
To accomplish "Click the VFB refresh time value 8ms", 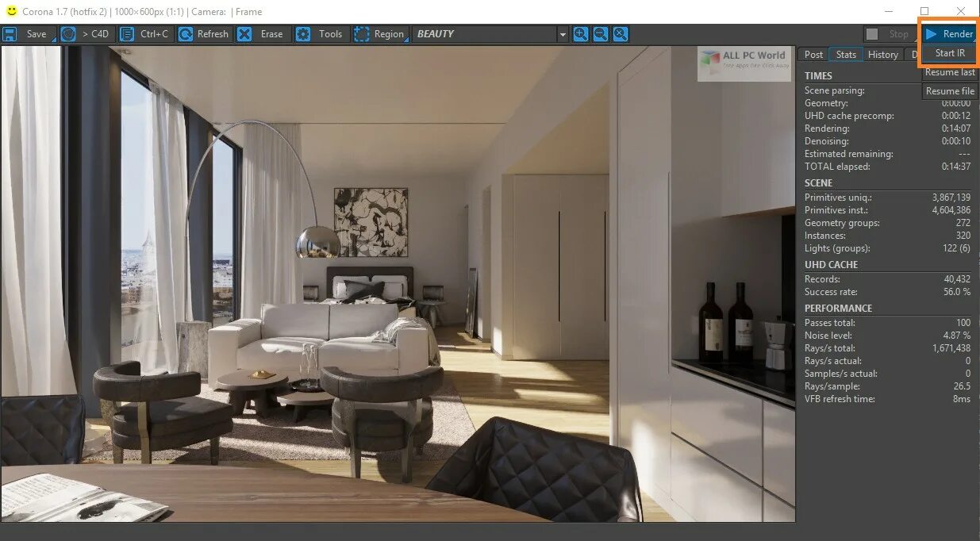I will (x=962, y=399).
